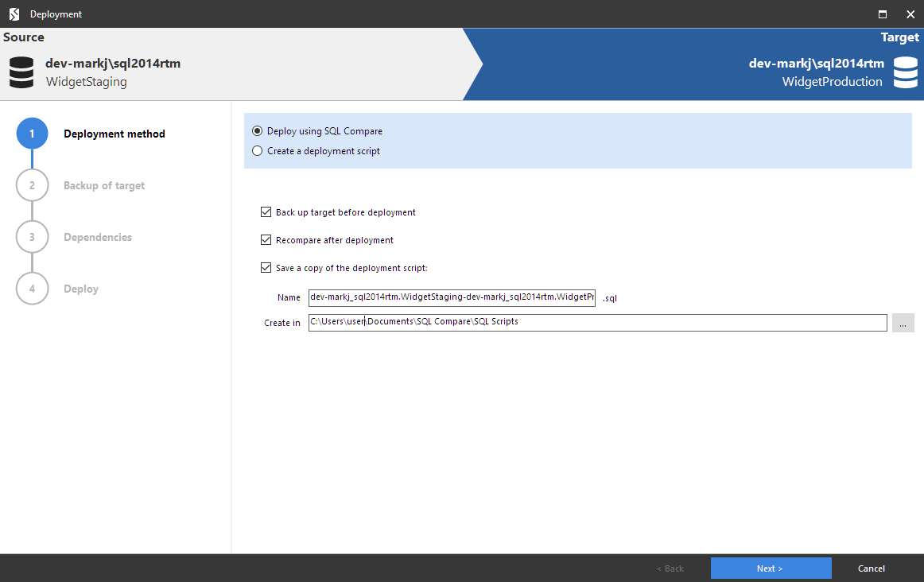Click the Cancel button
The height and width of the screenshot is (582, 924).
point(871,568)
